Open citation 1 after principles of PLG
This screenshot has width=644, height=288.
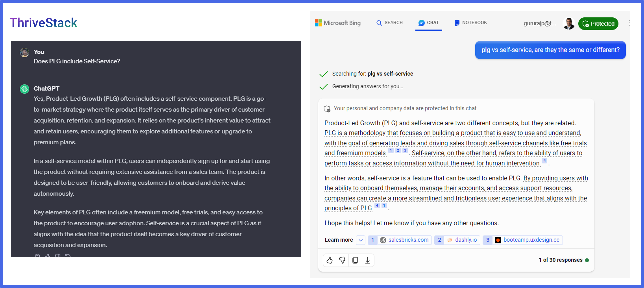(x=384, y=206)
